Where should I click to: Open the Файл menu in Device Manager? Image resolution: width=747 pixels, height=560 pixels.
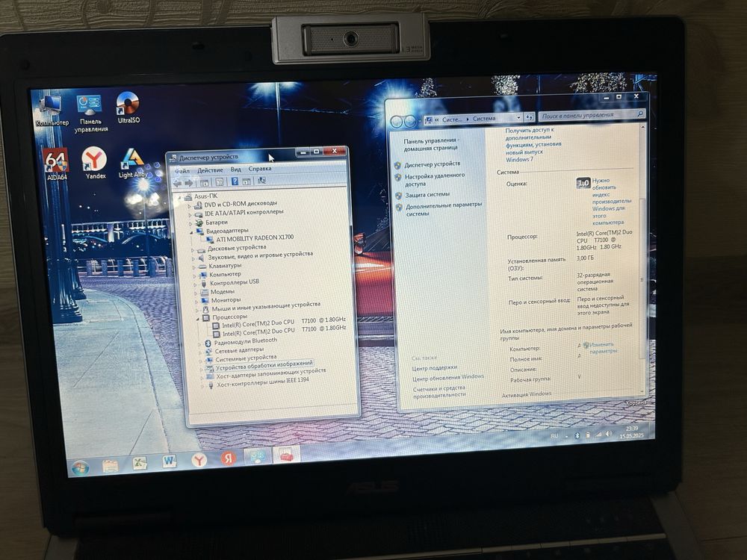pyautogui.click(x=182, y=170)
